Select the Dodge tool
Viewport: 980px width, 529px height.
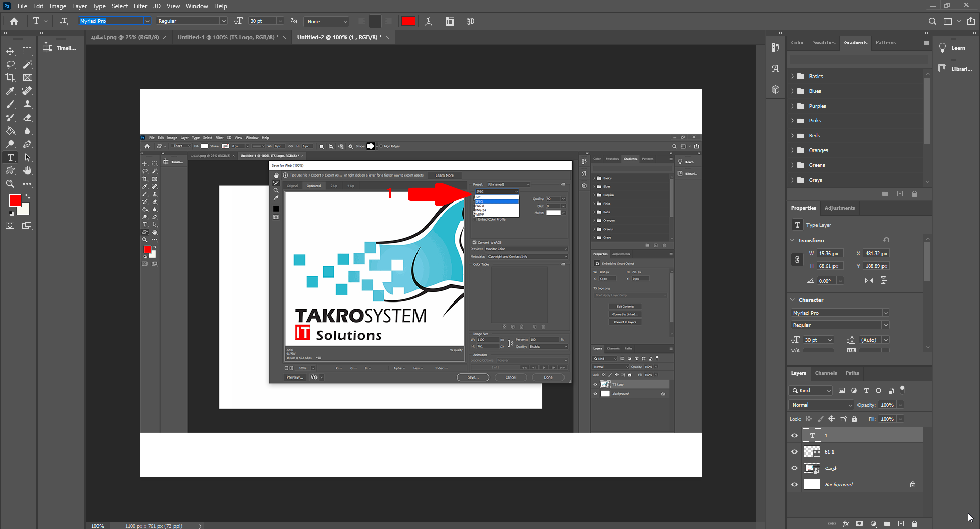[10, 144]
